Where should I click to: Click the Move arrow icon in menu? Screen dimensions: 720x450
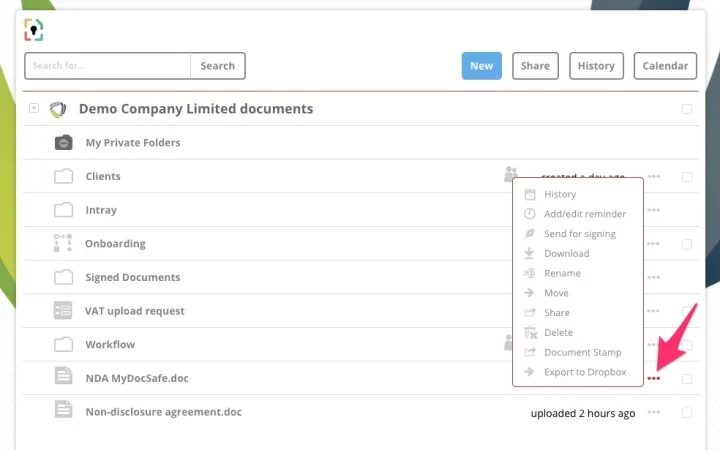click(x=529, y=293)
